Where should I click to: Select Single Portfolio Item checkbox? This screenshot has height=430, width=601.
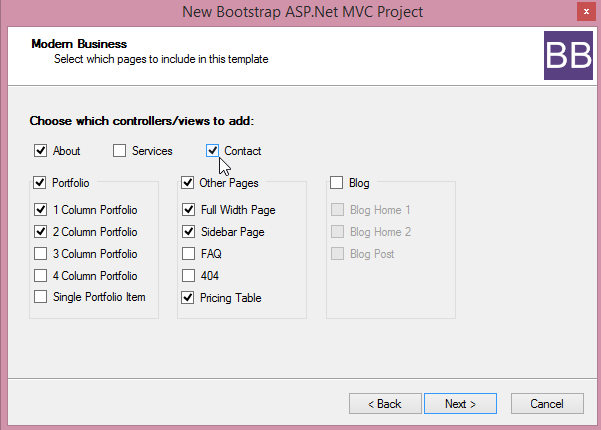point(40,297)
